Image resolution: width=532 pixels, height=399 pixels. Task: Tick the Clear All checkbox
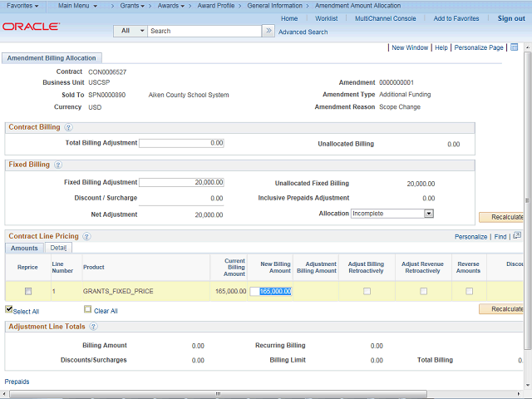pos(88,310)
